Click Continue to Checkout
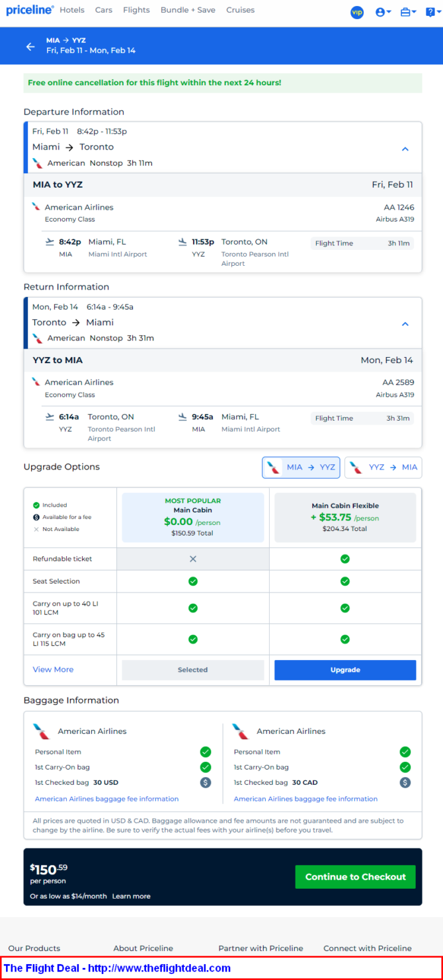This screenshot has width=443, height=980. click(356, 877)
